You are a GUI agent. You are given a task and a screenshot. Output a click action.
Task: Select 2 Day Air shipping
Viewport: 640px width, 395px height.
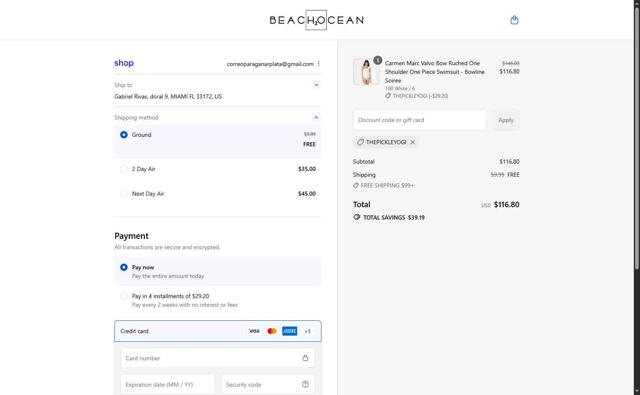(x=124, y=169)
